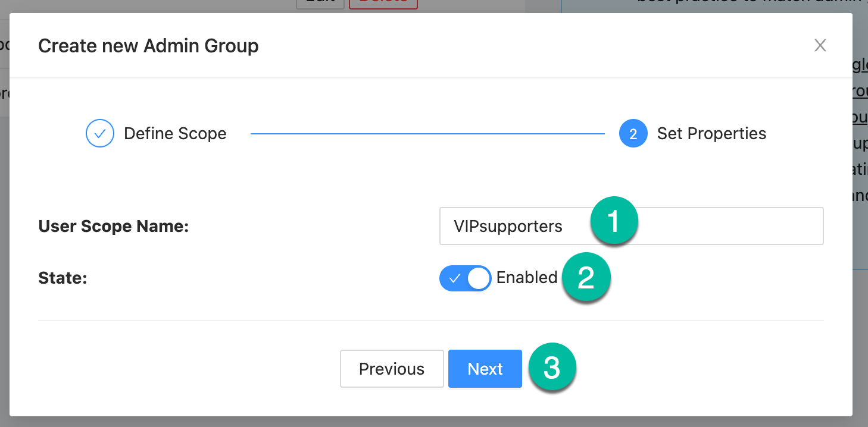Click the dialog title Create new Admin Group
The image size is (868, 427).
(x=148, y=46)
